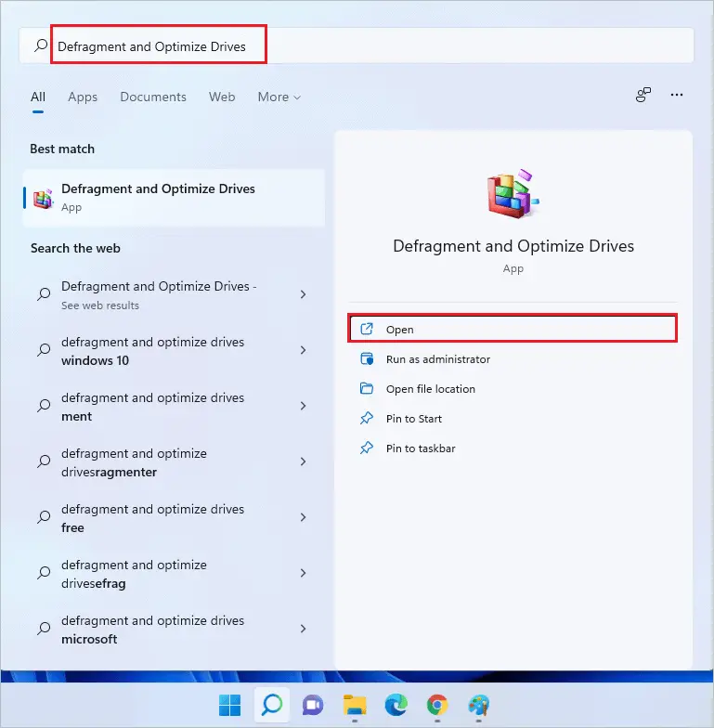The height and width of the screenshot is (728, 714).
Task: Click the Pin to Start pin icon
Action: [x=366, y=418]
